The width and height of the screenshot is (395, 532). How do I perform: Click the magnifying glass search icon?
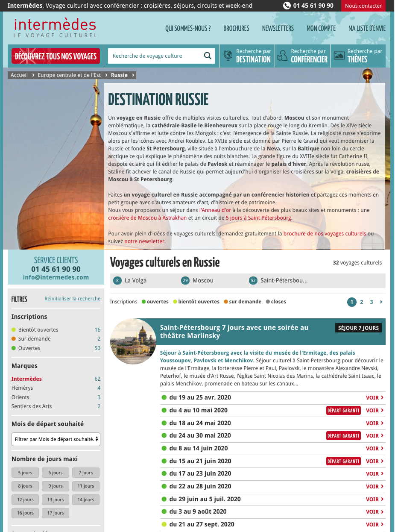pyautogui.click(x=208, y=56)
